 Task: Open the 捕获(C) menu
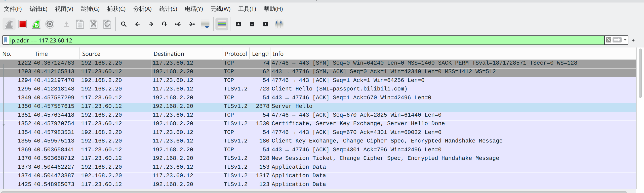point(116,9)
